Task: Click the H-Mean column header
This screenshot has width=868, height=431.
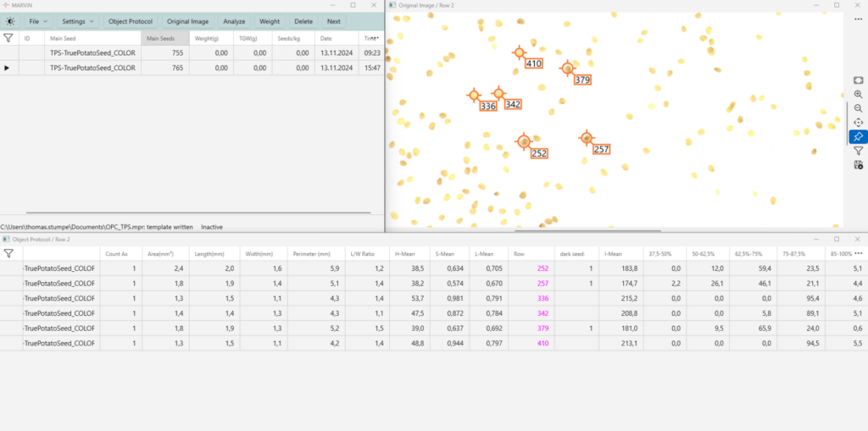Action: click(409, 254)
